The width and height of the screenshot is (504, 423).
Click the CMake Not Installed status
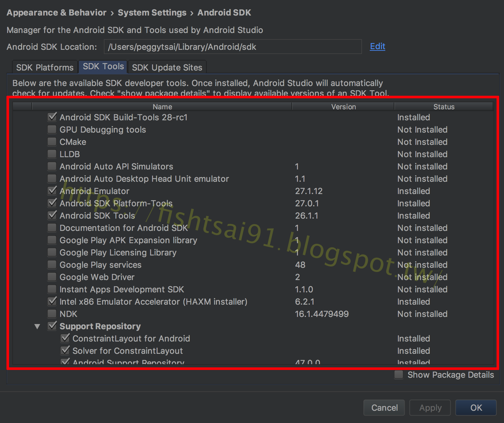pyautogui.click(x=422, y=142)
